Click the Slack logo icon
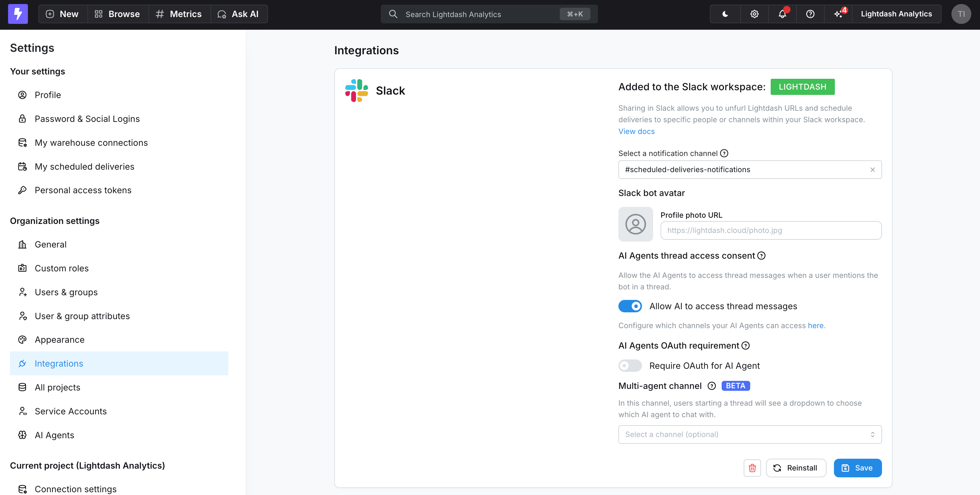 tap(356, 91)
